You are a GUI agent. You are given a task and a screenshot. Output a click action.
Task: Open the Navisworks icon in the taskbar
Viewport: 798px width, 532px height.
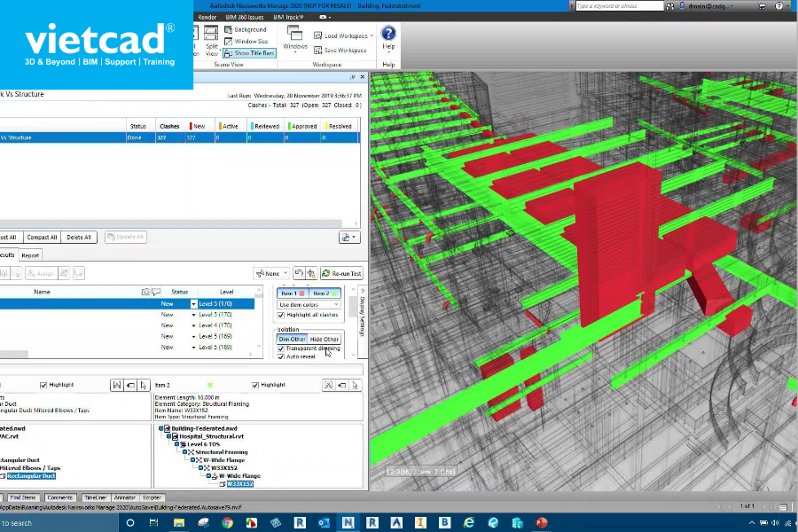tap(348, 522)
